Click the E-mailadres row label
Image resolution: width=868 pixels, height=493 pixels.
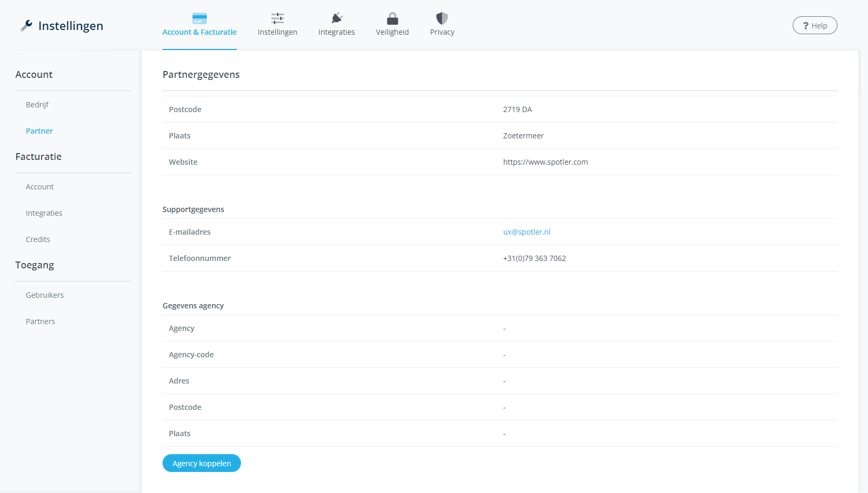(x=189, y=232)
